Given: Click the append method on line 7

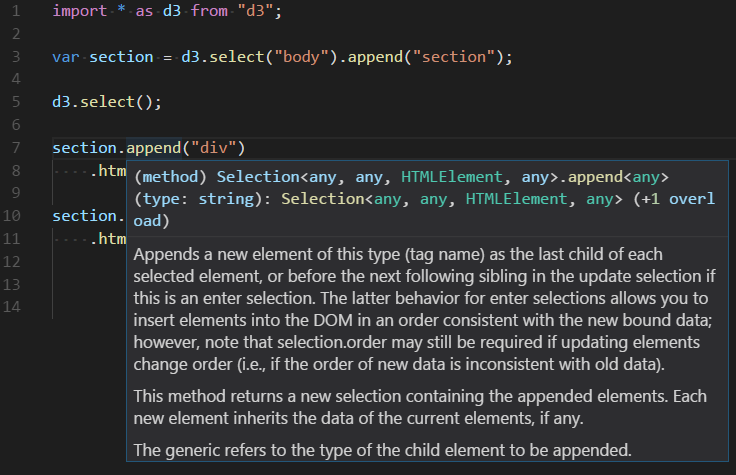Looking at the screenshot, I should pos(154,148).
